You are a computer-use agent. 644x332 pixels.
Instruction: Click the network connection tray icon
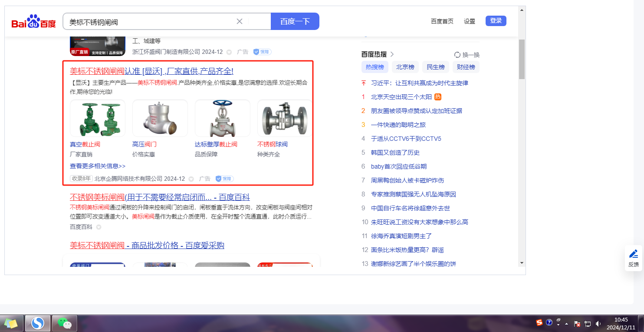(x=588, y=324)
